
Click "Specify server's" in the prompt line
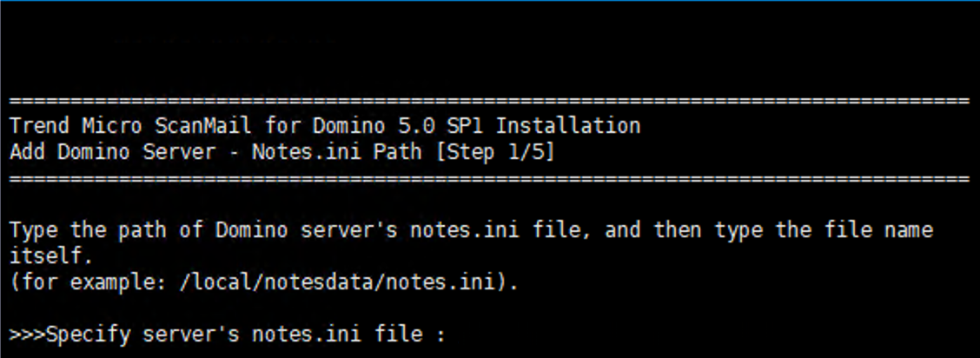tap(141, 334)
